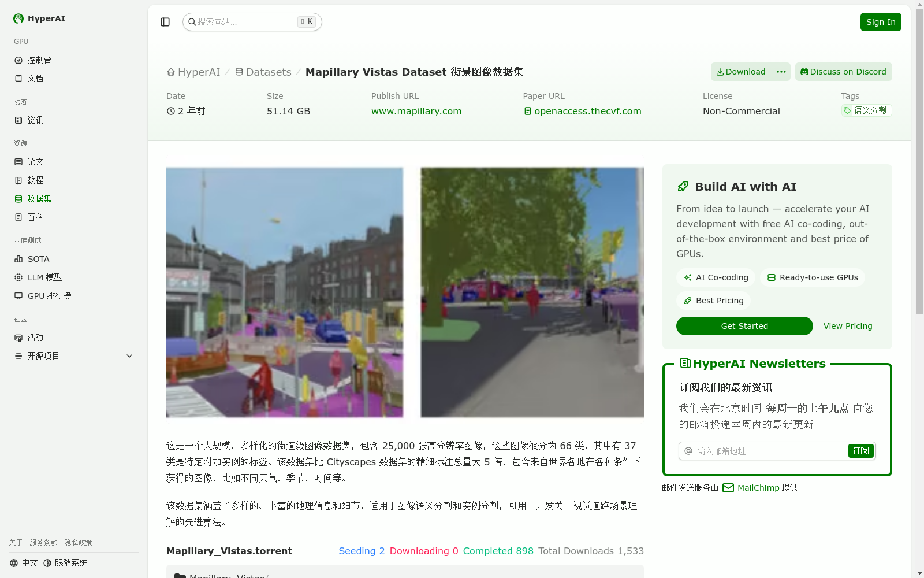924x578 pixels.
Task: Click the 语义分割 tag
Action: (866, 110)
